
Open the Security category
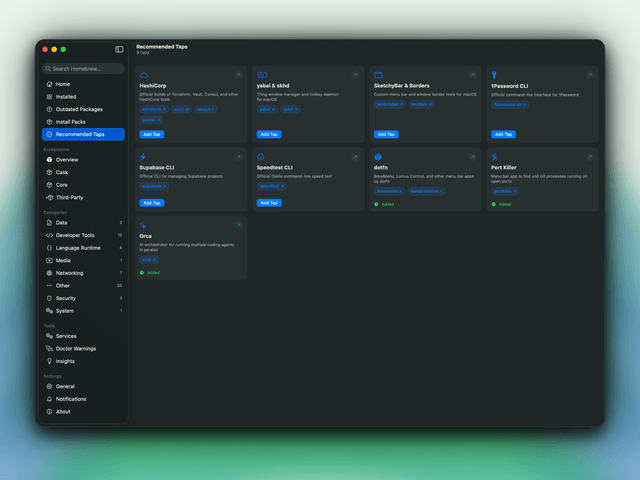(x=83, y=298)
